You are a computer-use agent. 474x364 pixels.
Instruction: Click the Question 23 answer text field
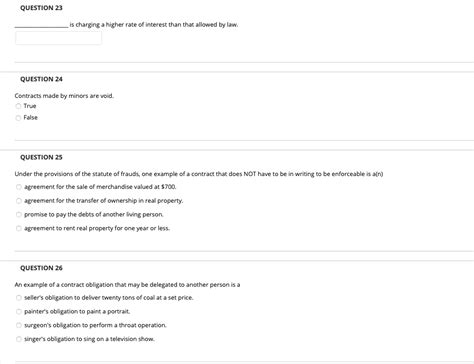pyautogui.click(x=58, y=38)
